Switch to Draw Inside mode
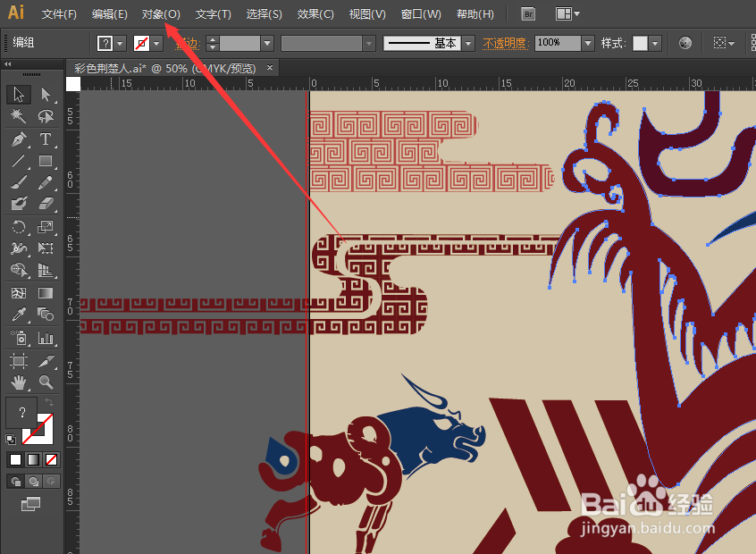756x554 pixels. 51,482
